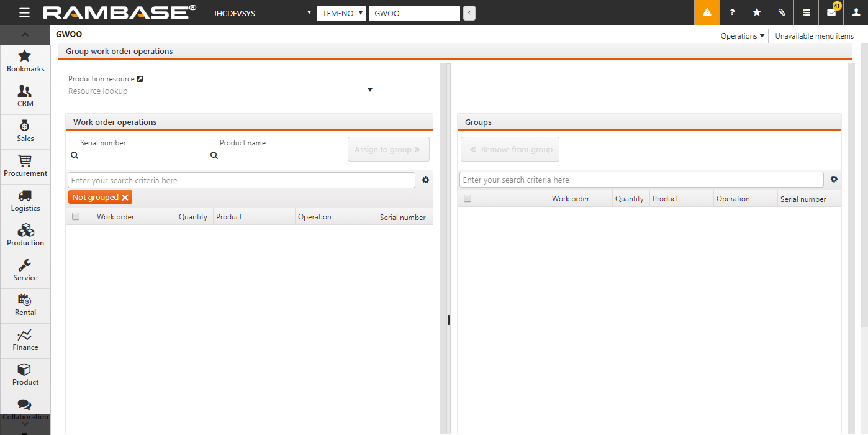Collapse the sidebar with up chevron
The width and height of the screenshot is (868, 435).
[x=25, y=35]
